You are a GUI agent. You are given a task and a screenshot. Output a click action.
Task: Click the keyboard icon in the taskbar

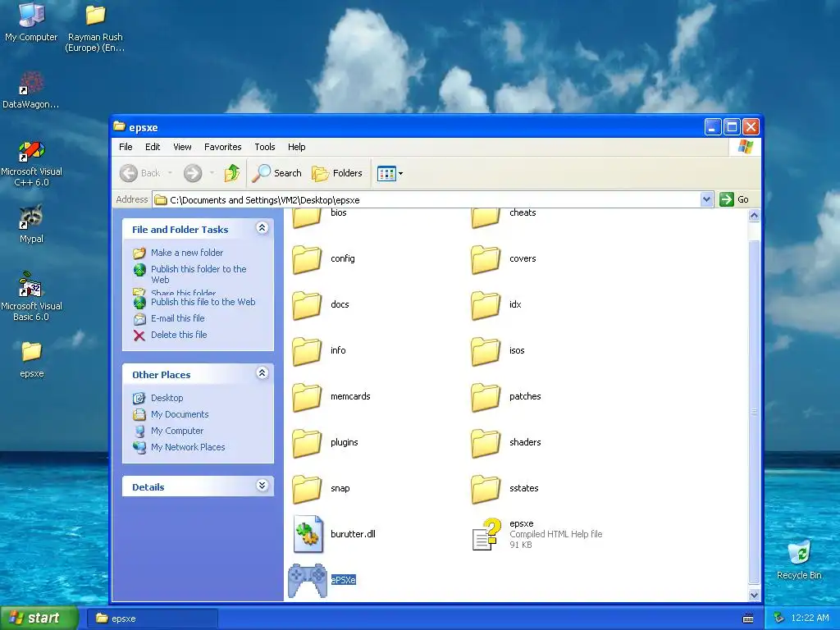(x=748, y=619)
